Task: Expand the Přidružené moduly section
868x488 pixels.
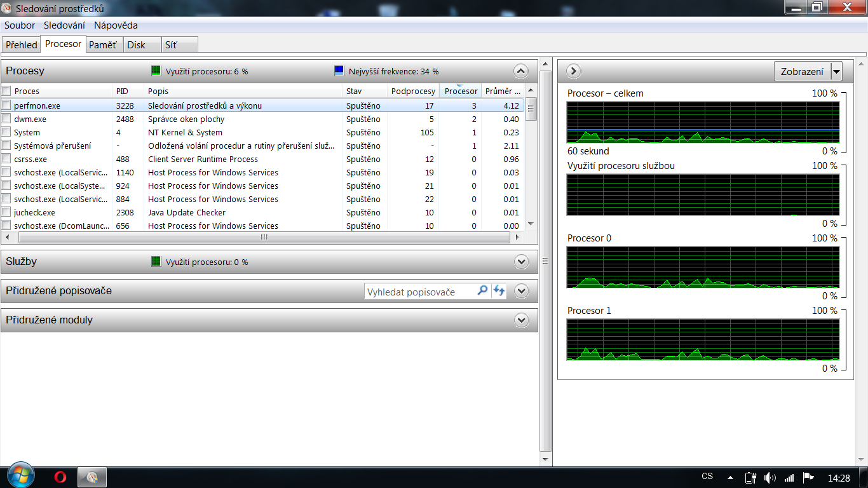Action: pos(522,320)
